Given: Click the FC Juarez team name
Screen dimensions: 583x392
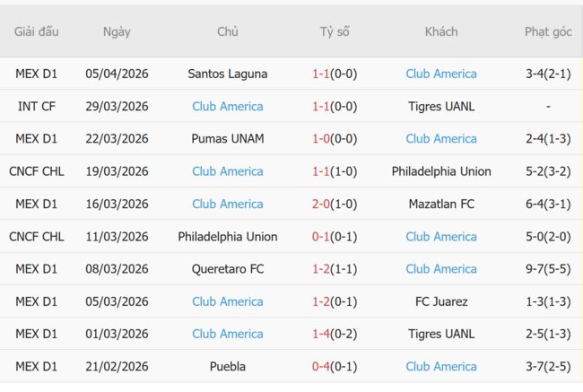Looking at the screenshot, I should pyautogui.click(x=441, y=301).
